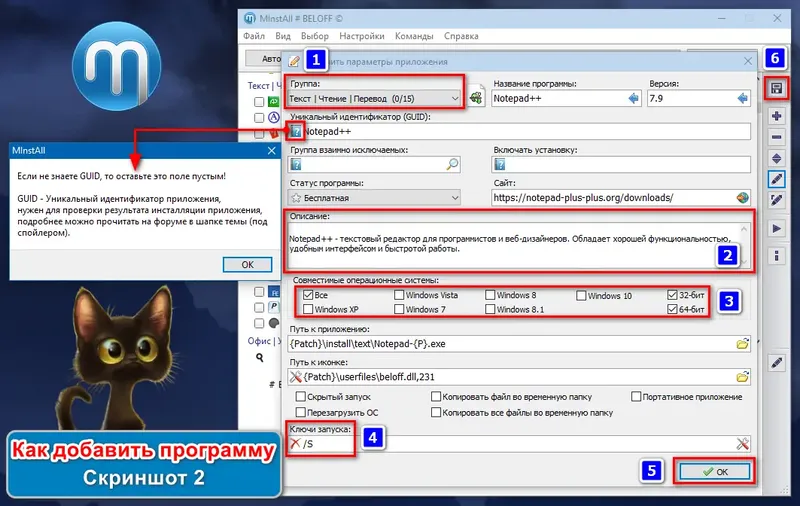
Task: Enable 'Скрытый запуск' checkbox
Action: coord(301,396)
